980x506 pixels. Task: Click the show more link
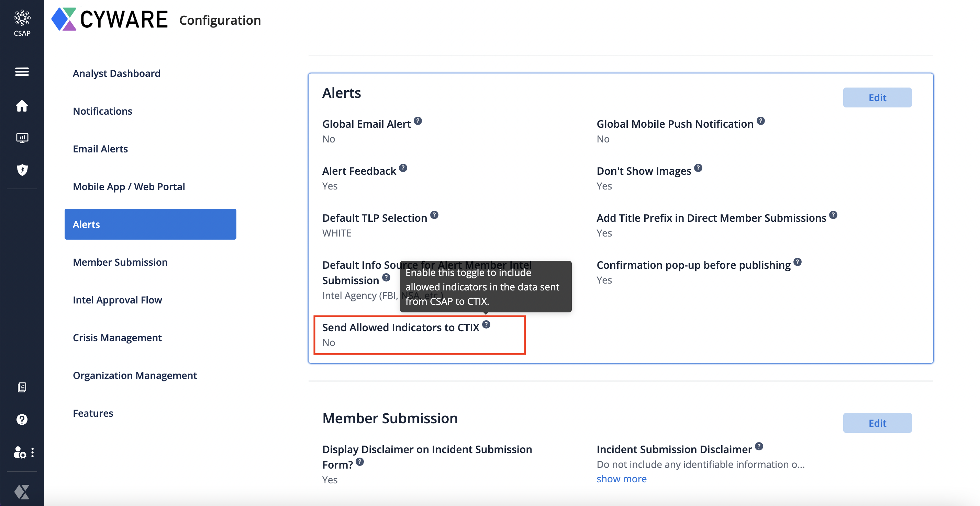click(x=621, y=479)
